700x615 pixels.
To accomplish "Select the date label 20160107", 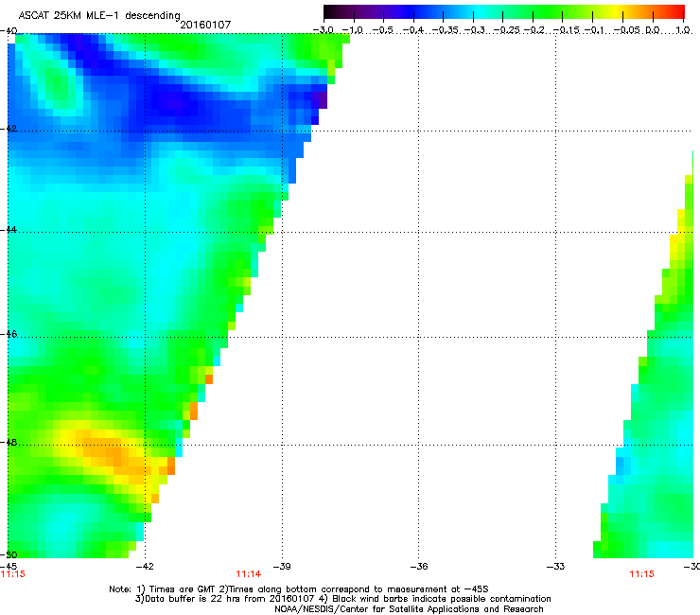I will tap(205, 25).
